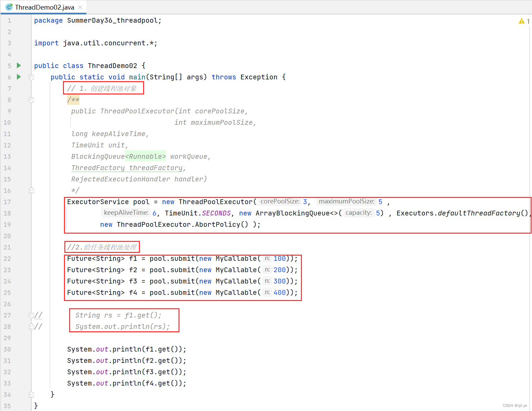Screen dimensions: 532x411
Task: Click 'AbortPolicy()' on line 19
Action: click(222, 225)
